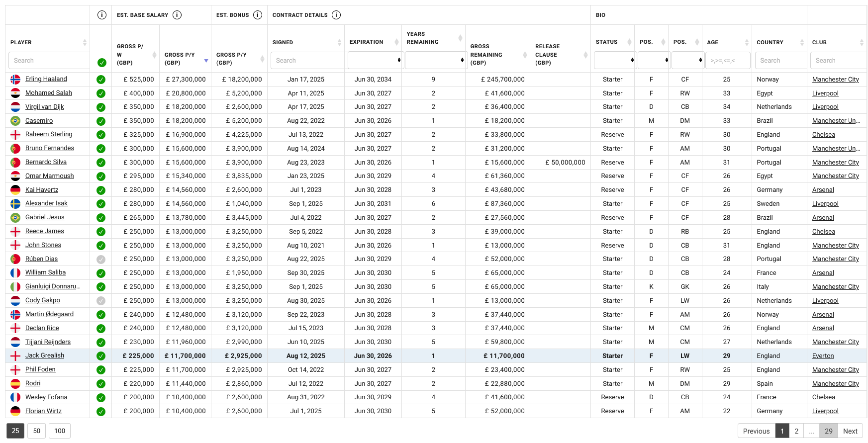Screen dimensions: 868x443
Task: Open the Status filter dropdown
Action: (x=615, y=60)
